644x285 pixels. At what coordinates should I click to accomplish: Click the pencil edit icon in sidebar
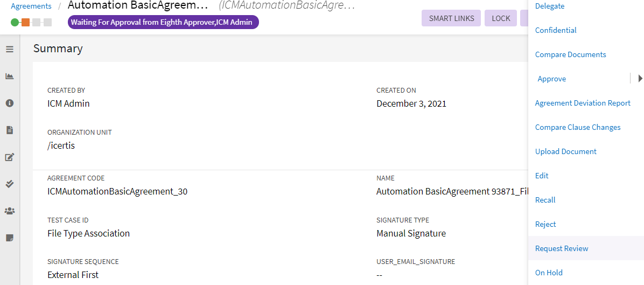tap(9, 157)
